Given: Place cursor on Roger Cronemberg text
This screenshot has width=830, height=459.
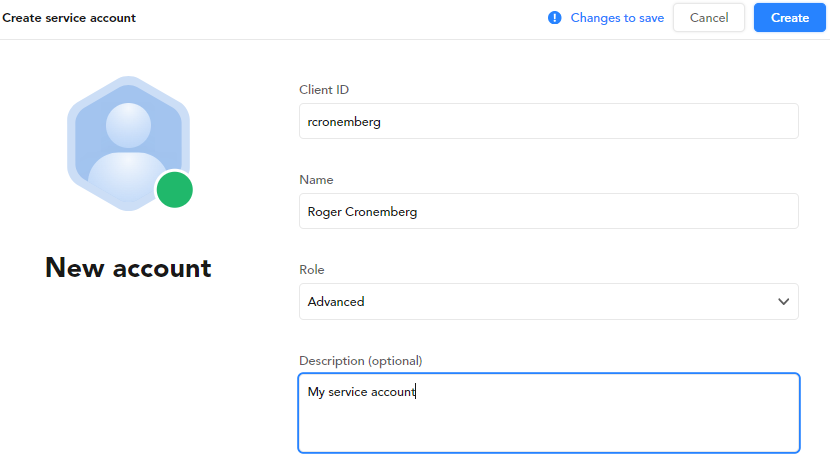Looking at the screenshot, I should tap(363, 212).
